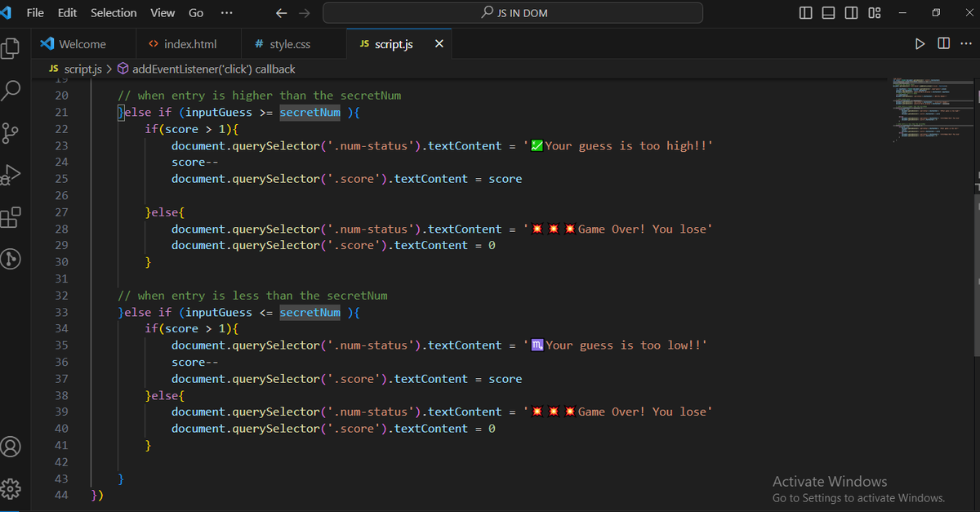Expand the hidden menus ellipsis in menu bar
This screenshot has height=512, width=980.
pos(226,13)
